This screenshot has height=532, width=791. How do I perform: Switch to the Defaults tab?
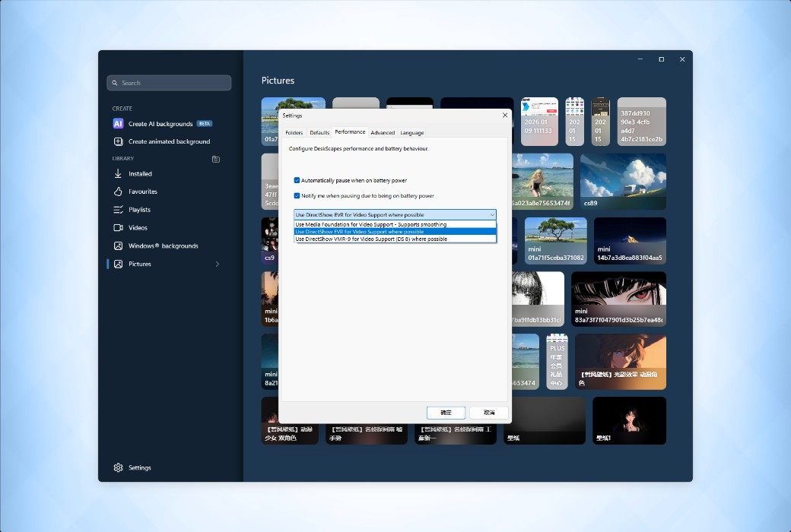click(x=319, y=133)
